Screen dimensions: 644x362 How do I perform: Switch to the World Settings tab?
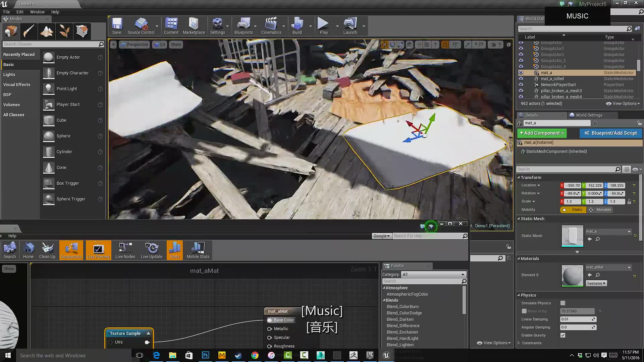pyautogui.click(x=589, y=115)
